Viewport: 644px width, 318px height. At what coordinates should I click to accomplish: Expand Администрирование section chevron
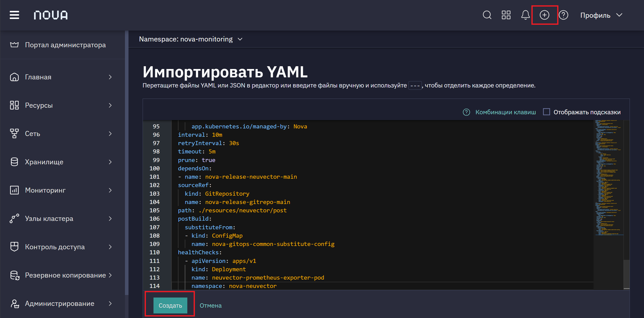tap(110, 303)
